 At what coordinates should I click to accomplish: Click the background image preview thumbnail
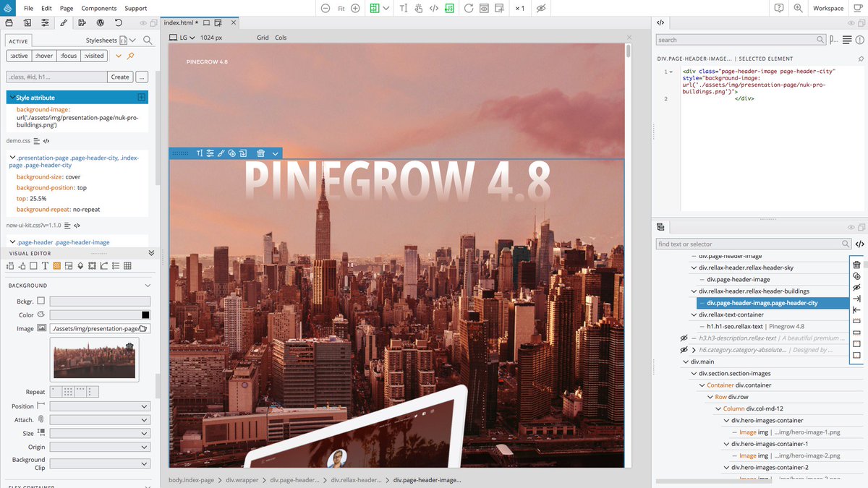pyautogui.click(x=94, y=360)
